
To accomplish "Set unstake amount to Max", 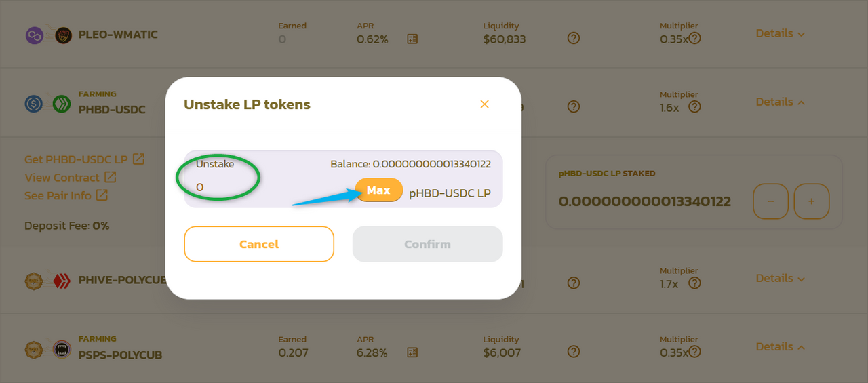I will (378, 190).
